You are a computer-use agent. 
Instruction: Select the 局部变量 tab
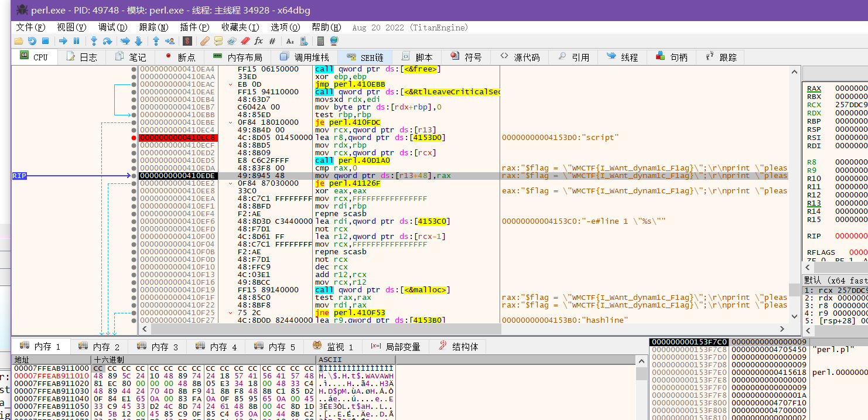click(x=396, y=347)
